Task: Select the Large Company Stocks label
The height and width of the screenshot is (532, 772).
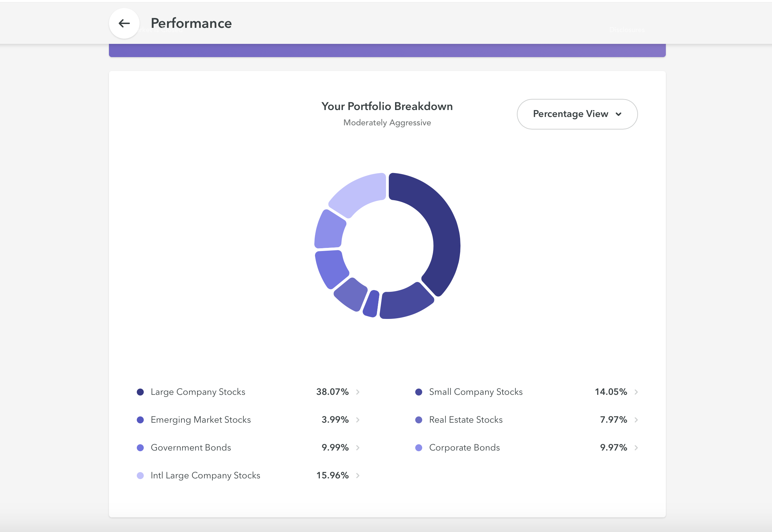Action: [198, 392]
